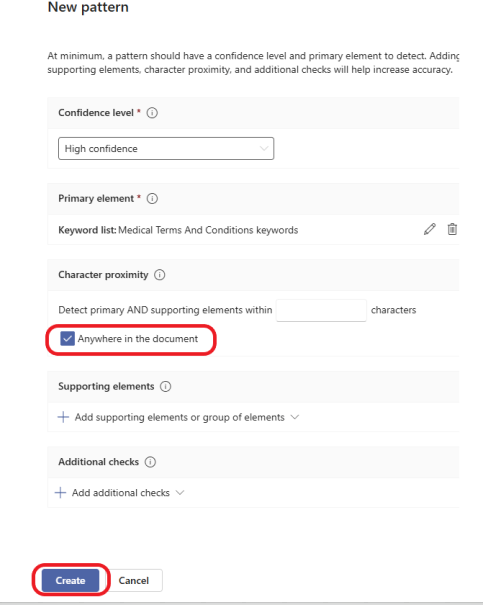Click Add supporting elements or group text
Screen dimensions: 483x605
pos(179,417)
